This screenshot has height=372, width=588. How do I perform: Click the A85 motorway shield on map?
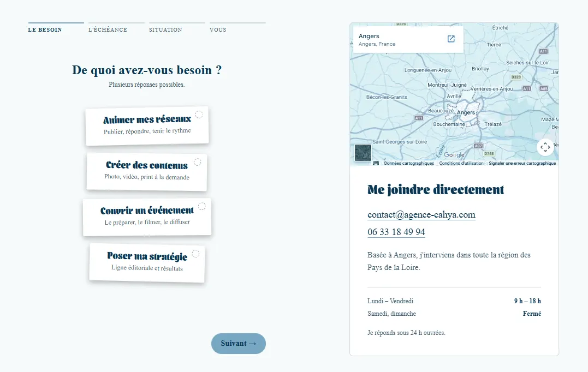tap(544, 89)
